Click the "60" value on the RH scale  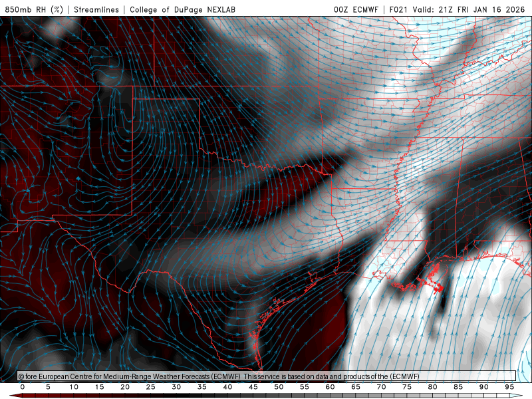330,387
